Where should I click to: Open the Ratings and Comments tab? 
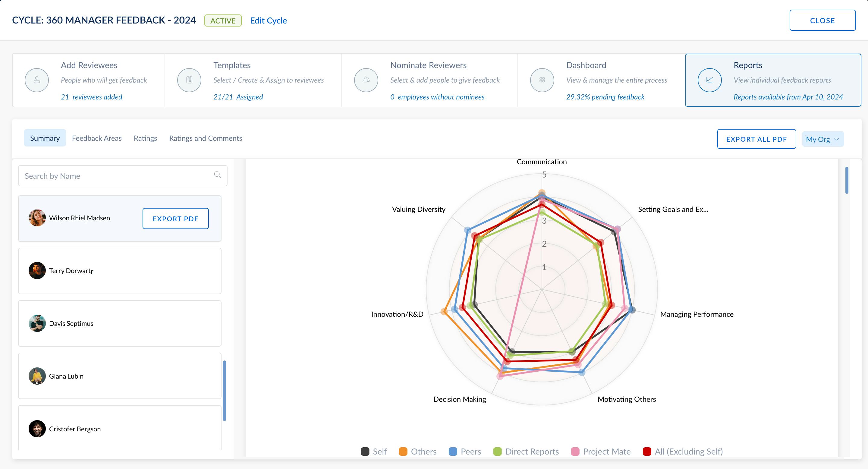click(x=206, y=138)
